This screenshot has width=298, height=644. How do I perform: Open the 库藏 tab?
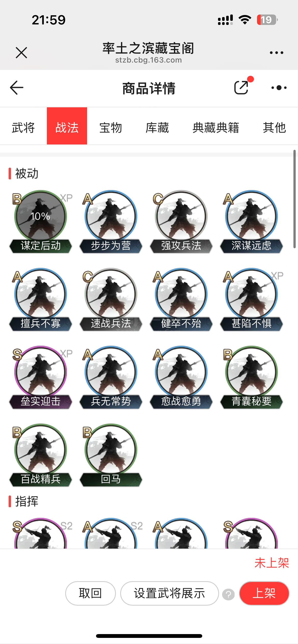pos(157,127)
